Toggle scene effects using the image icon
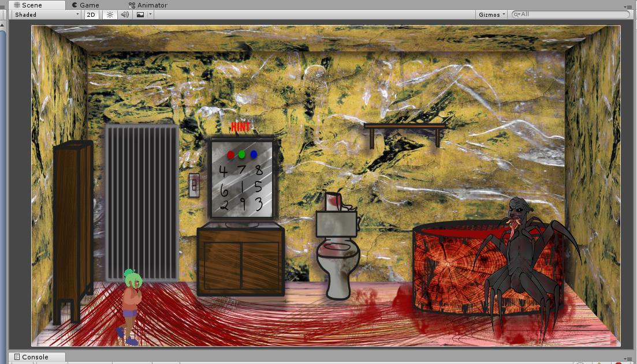Viewport: 637px width, 364px height. click(140, 14)
